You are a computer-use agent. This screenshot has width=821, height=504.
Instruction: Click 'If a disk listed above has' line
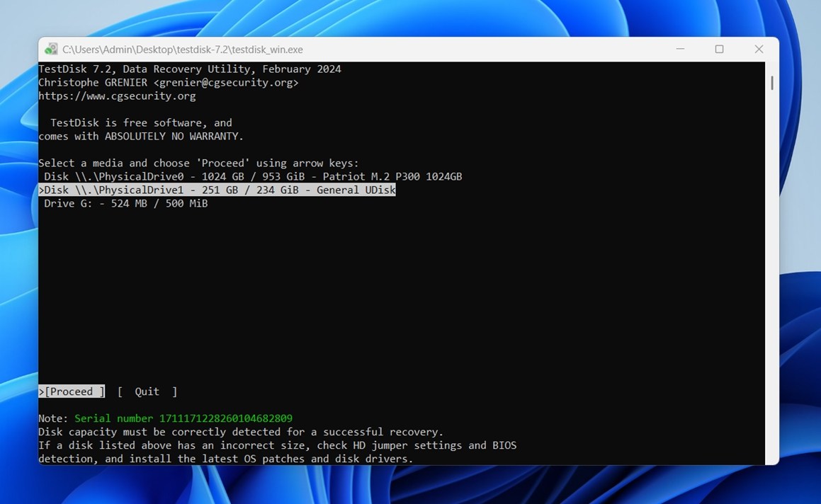click(x=278, y=445)
